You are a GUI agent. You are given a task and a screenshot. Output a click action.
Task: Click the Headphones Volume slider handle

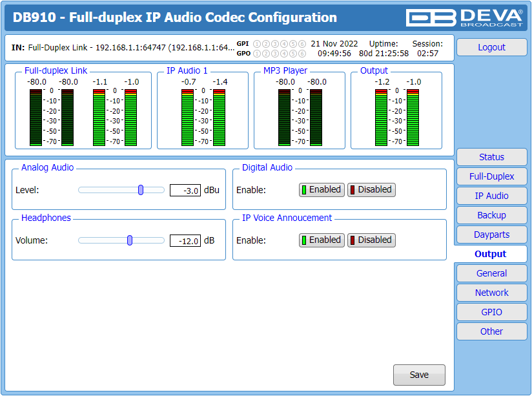click(130, 240)
